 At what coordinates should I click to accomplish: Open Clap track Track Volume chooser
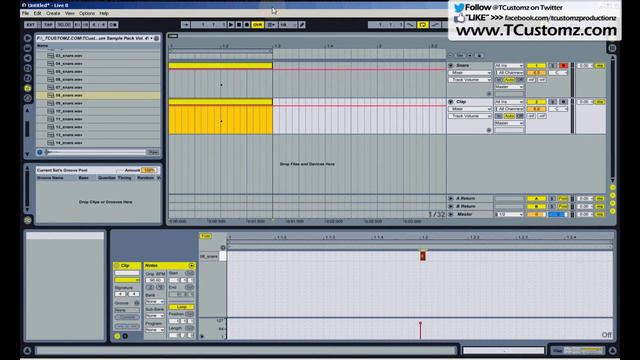(470, 116)
